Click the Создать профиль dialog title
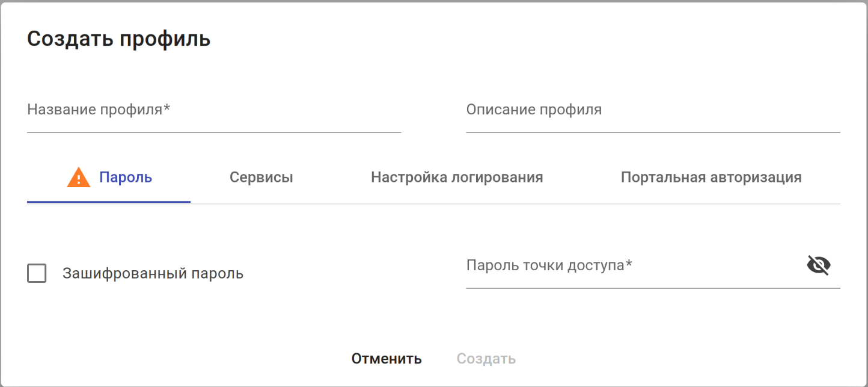This screenshot has width=868, height=387. [x=119, y=39]
